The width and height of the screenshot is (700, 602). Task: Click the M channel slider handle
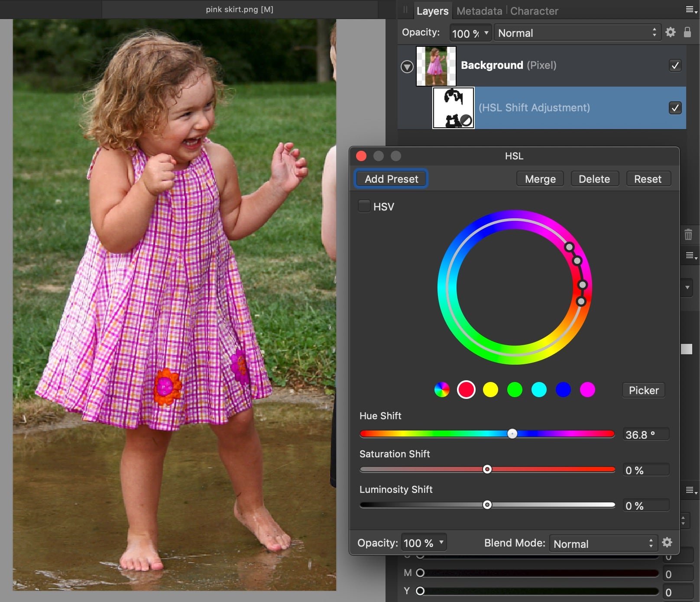(420, 573)
